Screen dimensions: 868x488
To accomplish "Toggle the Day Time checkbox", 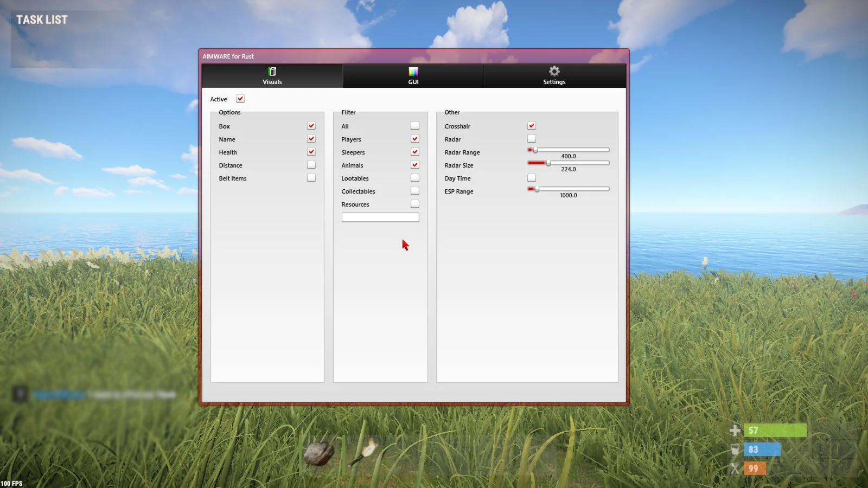I will click(x=532, y=178).
